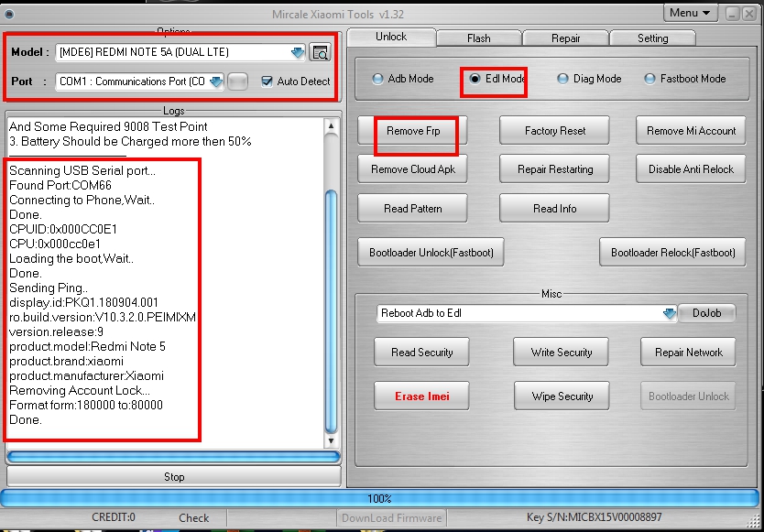Click the application icon in title bar
Image resolution: width=764 pixels, height=532 pixels.
pos(8,14)
